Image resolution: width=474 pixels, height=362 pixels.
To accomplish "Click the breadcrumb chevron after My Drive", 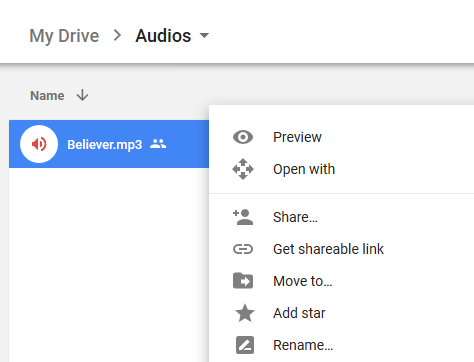I will [117, 35].
